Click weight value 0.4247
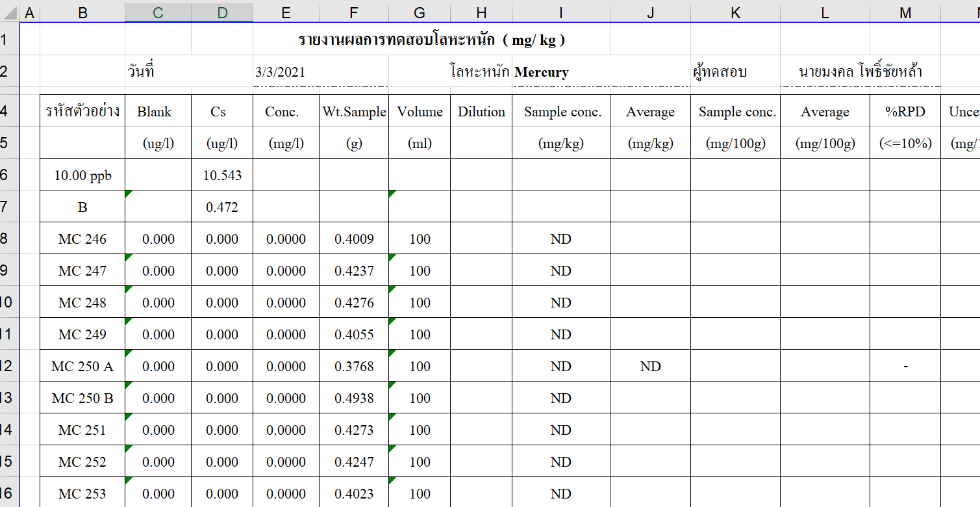This screenshot has height=507, width=980. [354, 461]
